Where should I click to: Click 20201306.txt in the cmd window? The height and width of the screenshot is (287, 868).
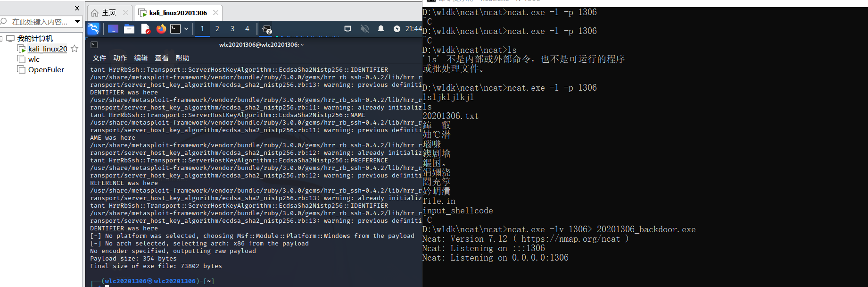tap(450, 116)
